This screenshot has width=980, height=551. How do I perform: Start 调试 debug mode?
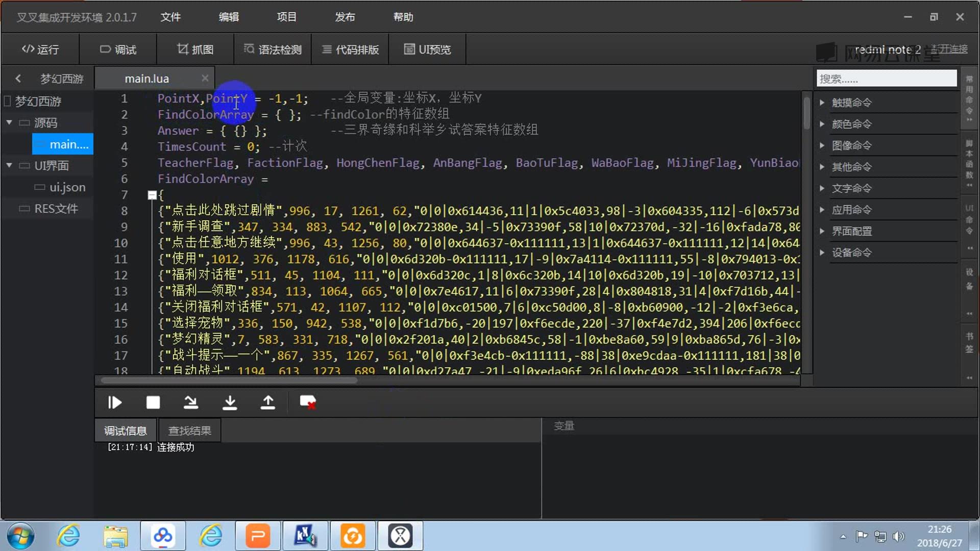[x=118, y=49]
